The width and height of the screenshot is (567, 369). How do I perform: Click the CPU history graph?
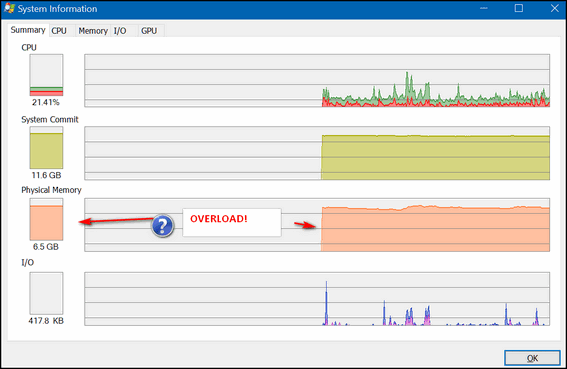click(317, 81)
